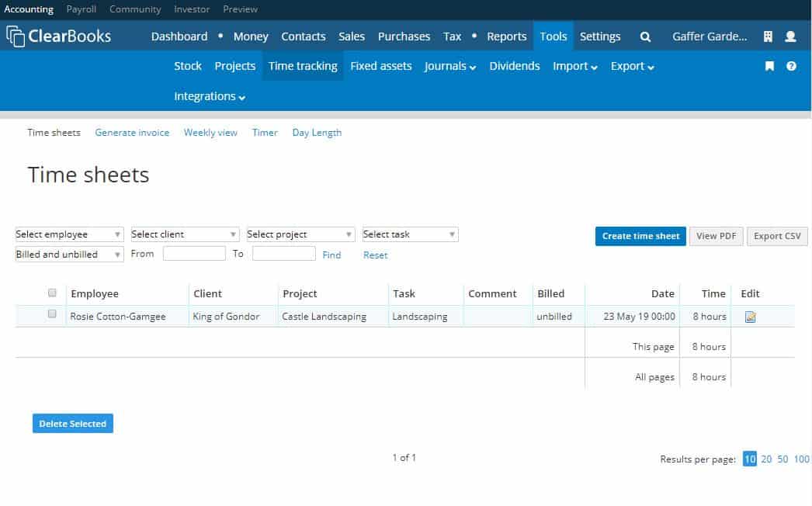
Task: Show 100 results per page
Action: coord(801,459)
